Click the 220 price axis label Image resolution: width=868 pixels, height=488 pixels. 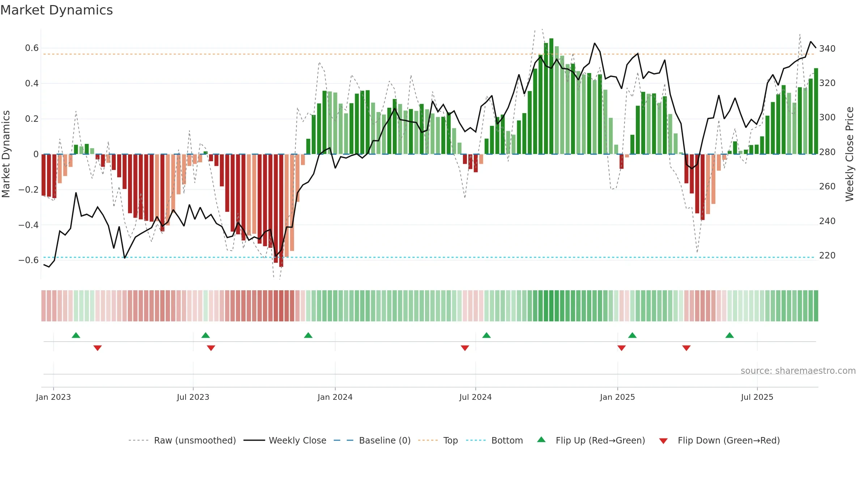[x=827, y=256]
